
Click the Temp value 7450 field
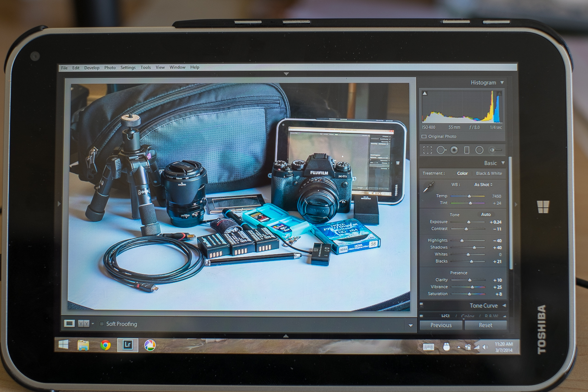[x=496, y=196]
